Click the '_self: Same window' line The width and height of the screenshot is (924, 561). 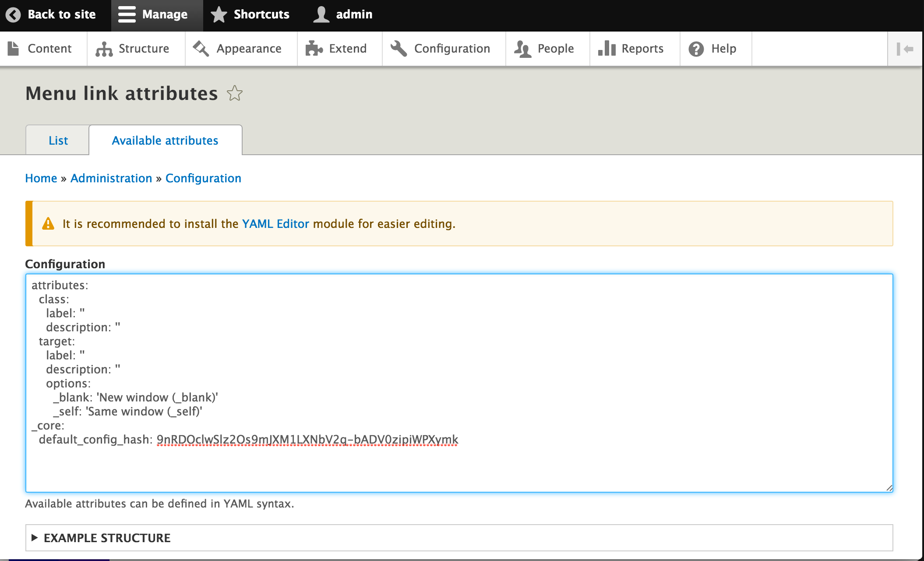[x=127, y=412]
